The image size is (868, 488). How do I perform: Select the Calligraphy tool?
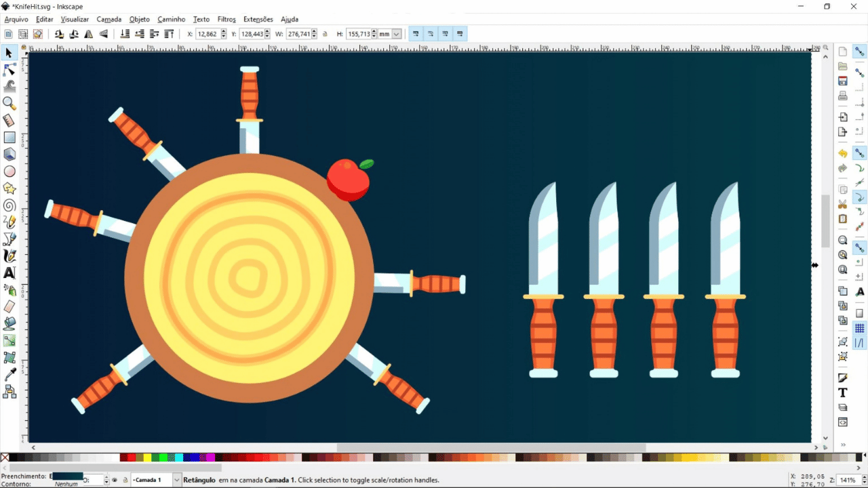coord(9,256)
